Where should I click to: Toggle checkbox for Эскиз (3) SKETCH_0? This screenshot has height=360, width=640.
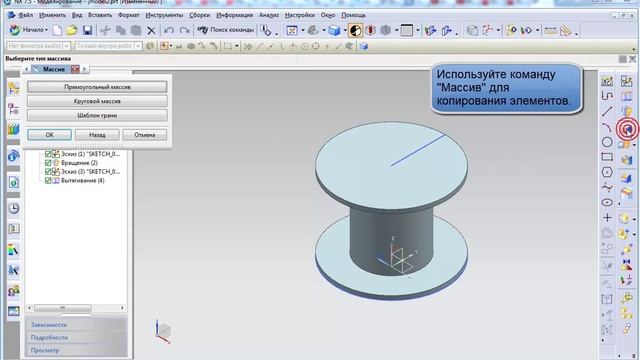tap(48, 172)
